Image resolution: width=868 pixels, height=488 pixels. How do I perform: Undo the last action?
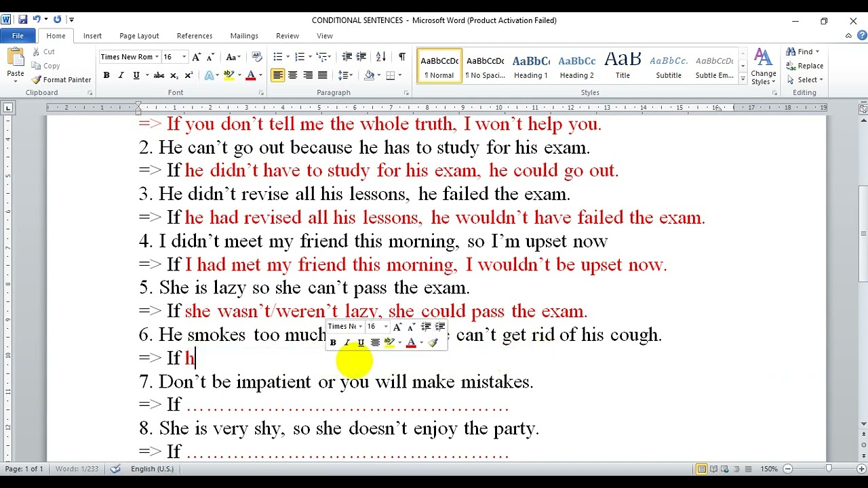click(37, 20)
